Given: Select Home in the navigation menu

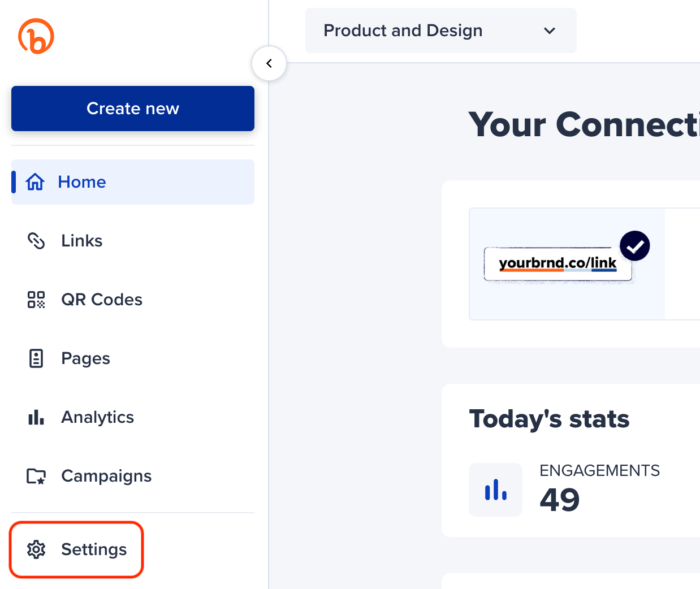Looking at the screenshot, I should point(81,181).
